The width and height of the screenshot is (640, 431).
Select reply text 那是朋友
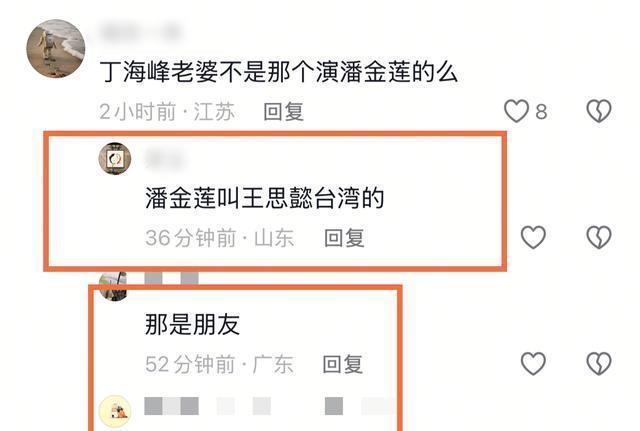point(192,324)
